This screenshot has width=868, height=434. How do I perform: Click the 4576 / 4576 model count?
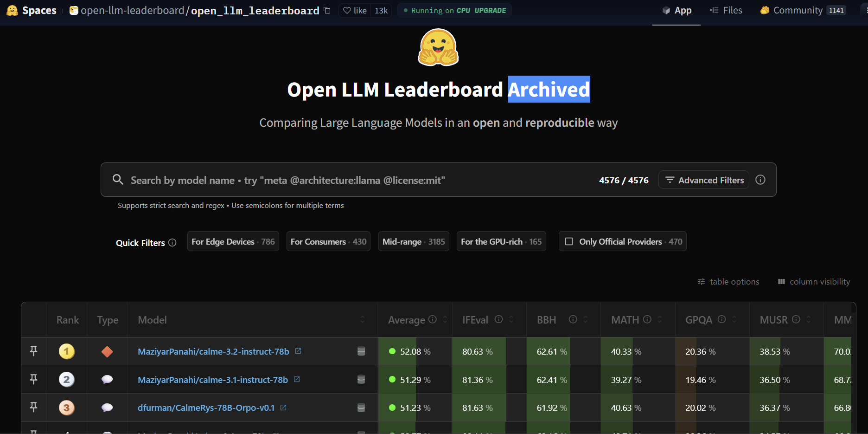(624, 180)
